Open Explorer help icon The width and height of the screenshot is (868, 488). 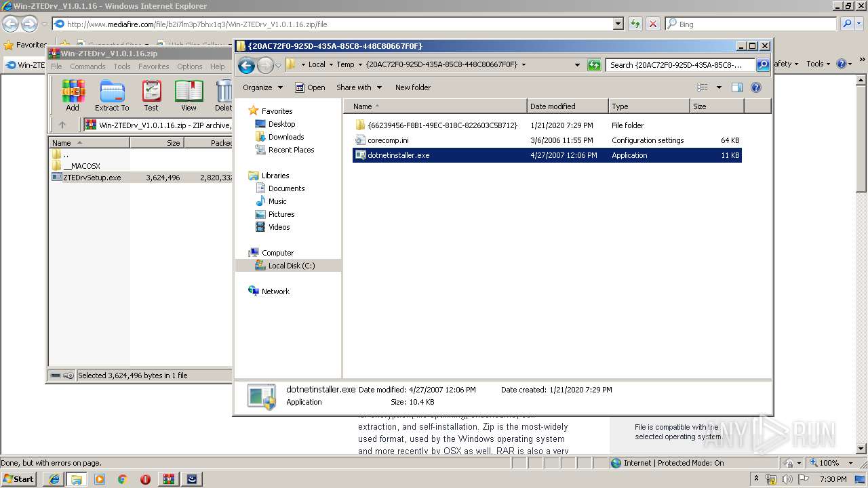click(756, 87)
